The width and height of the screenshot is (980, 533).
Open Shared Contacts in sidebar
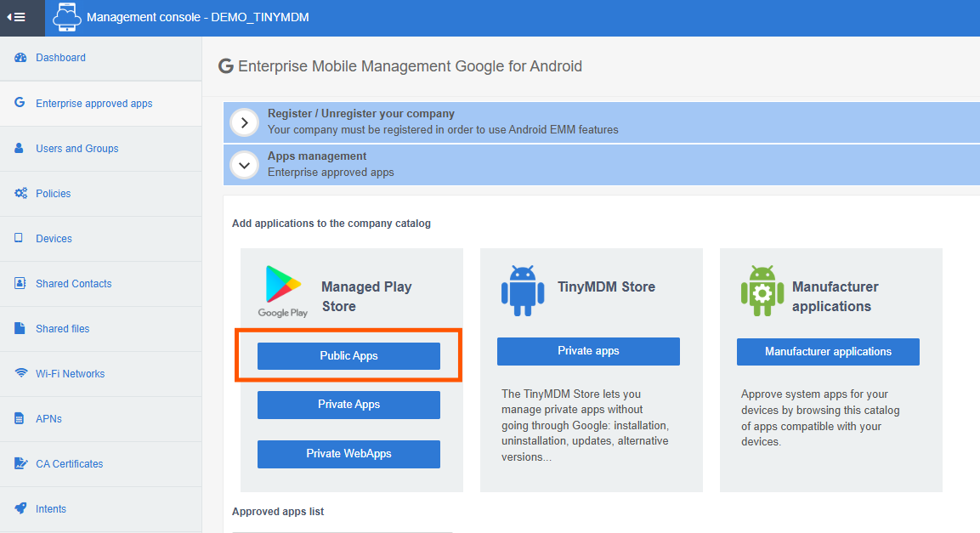click(x=73, y=284)
